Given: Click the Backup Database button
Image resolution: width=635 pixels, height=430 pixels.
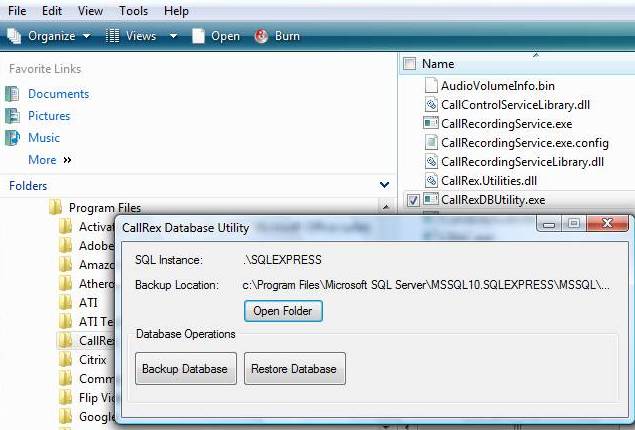Looking at the screenshot, I should coord(186,368).
